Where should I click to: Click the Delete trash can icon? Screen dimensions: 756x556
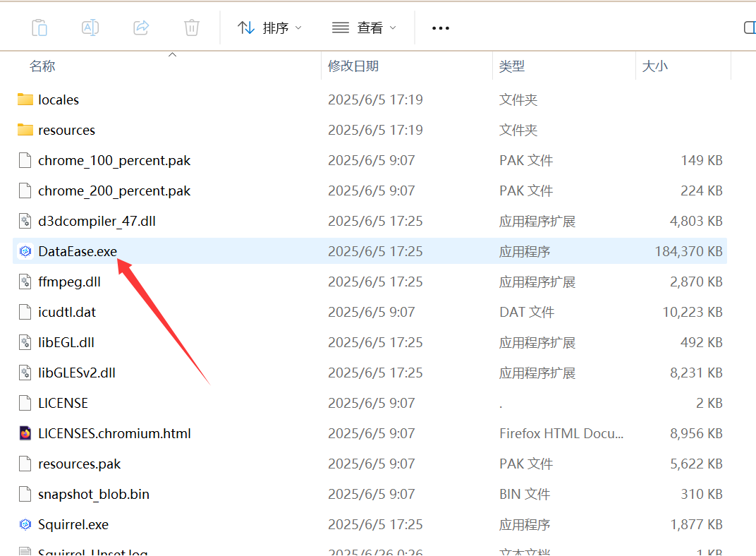(191, 28)
